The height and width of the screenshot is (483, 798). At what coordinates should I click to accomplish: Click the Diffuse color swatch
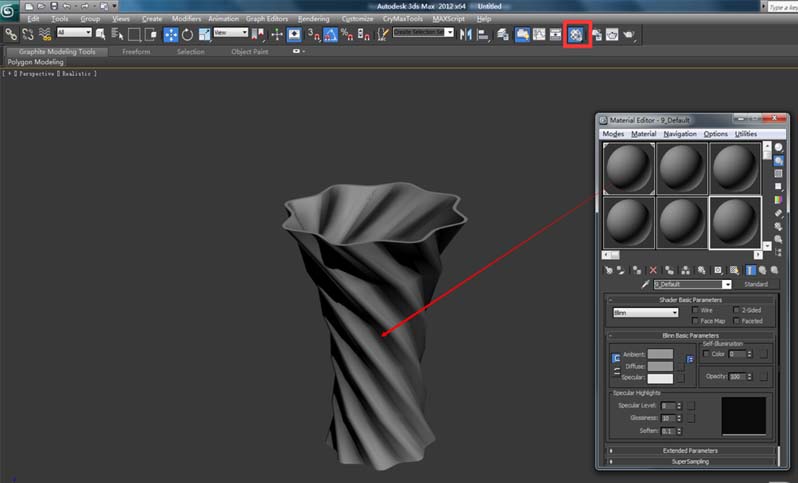tap(660, 366)
